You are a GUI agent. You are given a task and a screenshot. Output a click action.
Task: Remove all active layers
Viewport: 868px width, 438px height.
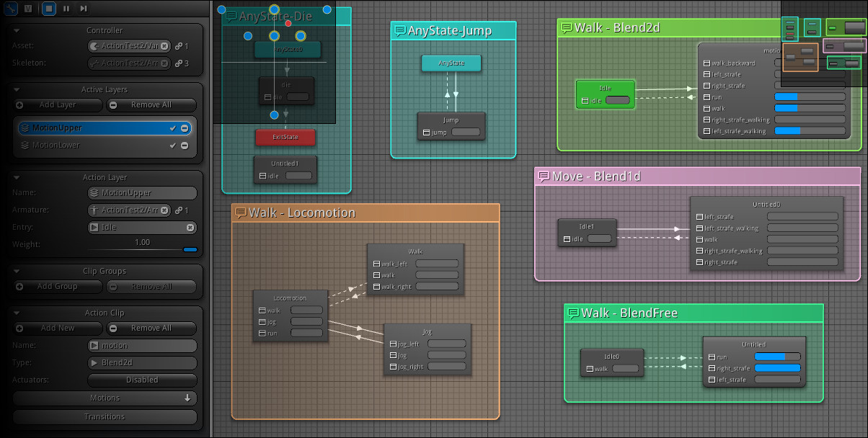pyautogui.click(x=151, y=105)
